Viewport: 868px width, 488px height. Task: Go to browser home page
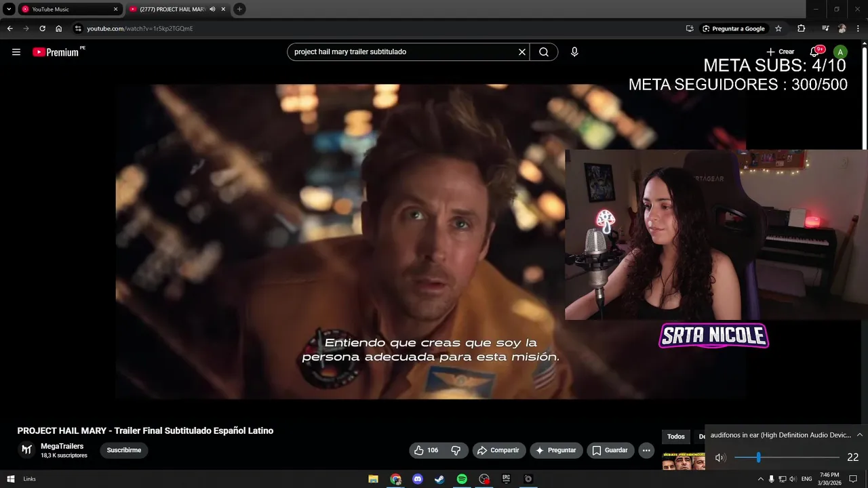point(59,28)
